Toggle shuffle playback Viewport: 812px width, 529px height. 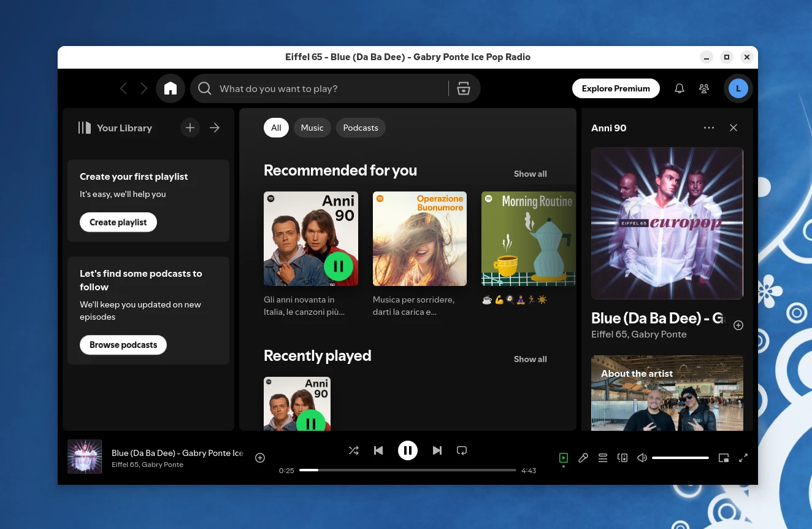[x=354, y=450]
